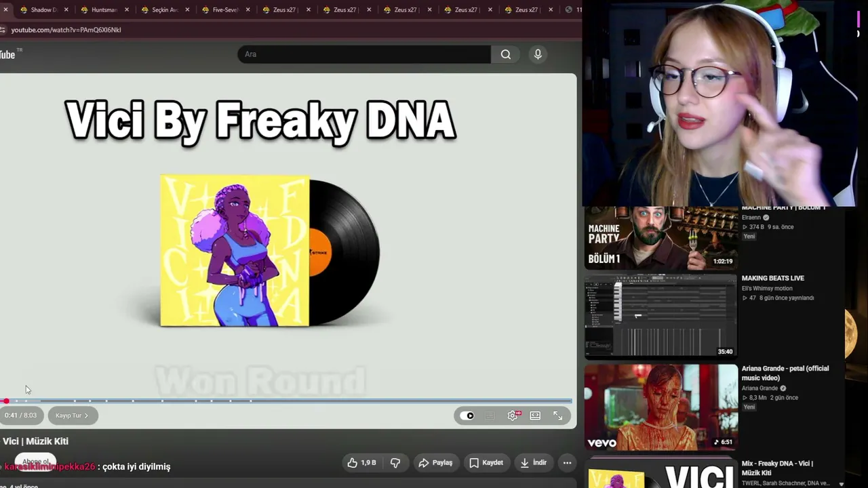Click the video title MAKING BEATS LIVE

click(x=773, y=278)
